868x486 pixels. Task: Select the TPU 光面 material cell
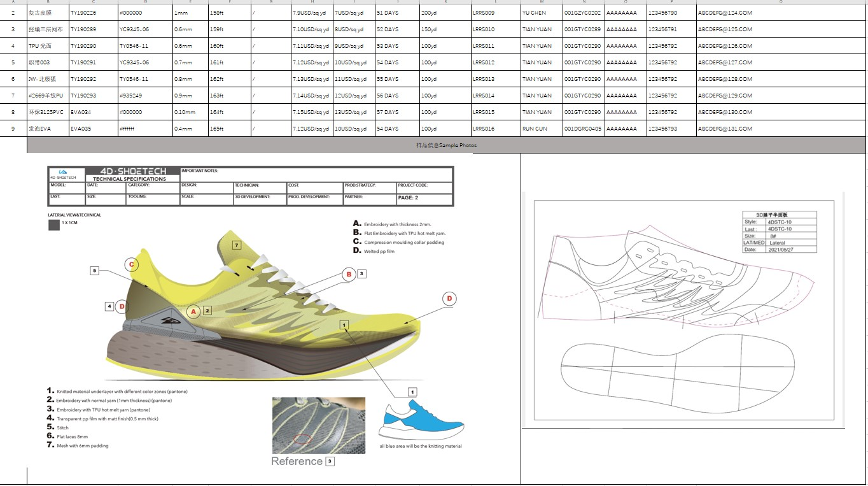(48, 46)
